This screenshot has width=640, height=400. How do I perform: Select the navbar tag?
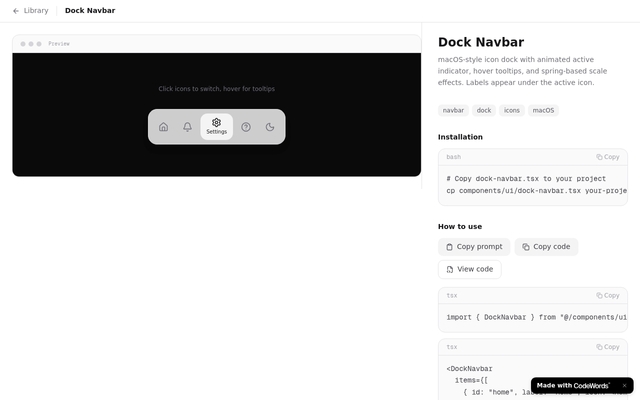click(x=453, y=110)
